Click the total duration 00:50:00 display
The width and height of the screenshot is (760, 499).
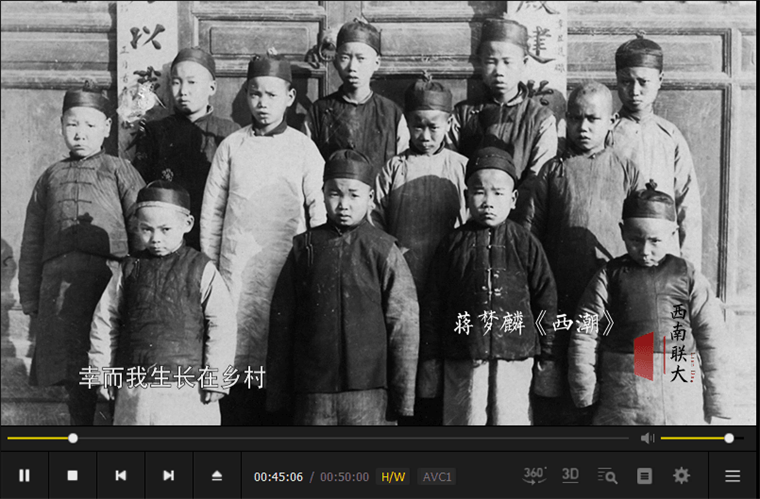pos(344,477)
